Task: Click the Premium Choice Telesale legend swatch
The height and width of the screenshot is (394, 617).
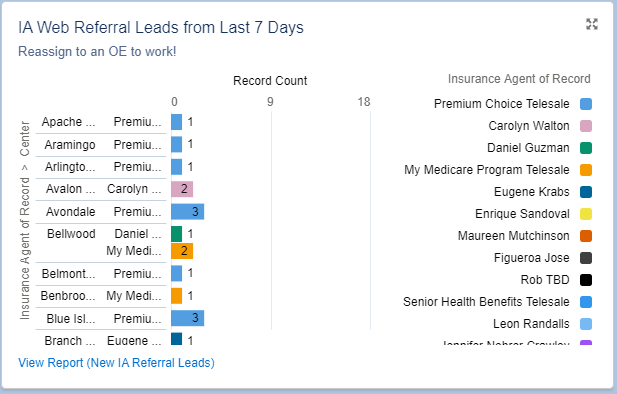Action: tap(586, 104)
